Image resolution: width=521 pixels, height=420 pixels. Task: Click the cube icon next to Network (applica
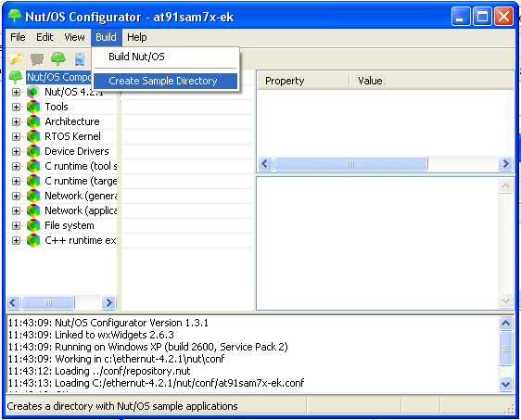33,210
